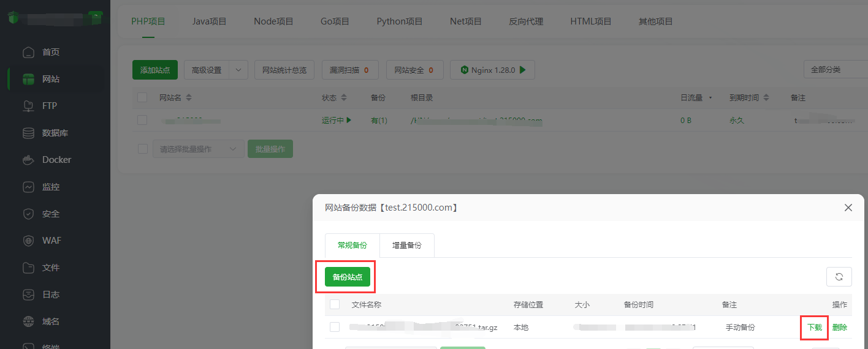The image size is (868, 349).
Task: Click the 批量操作 button
Action: (270, 149)
